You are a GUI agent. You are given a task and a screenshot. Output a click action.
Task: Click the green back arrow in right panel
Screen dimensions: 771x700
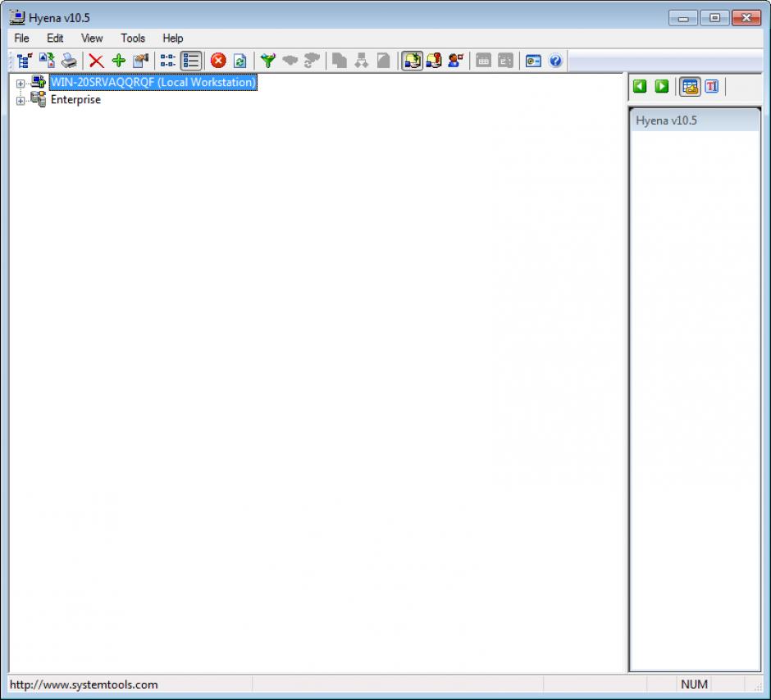coord(640,86)
